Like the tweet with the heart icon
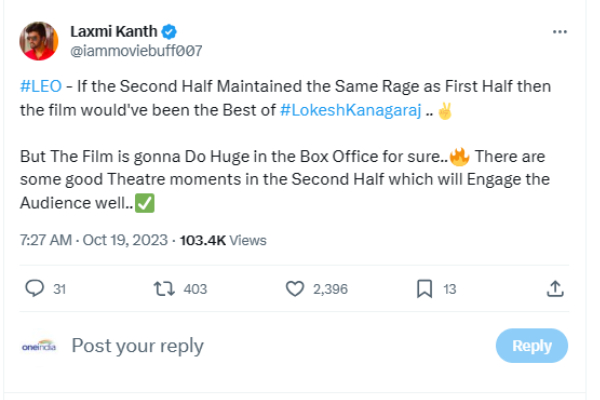The width and height of the screenshot is (600, 400). pyautogui.click(x=295, y=289)
